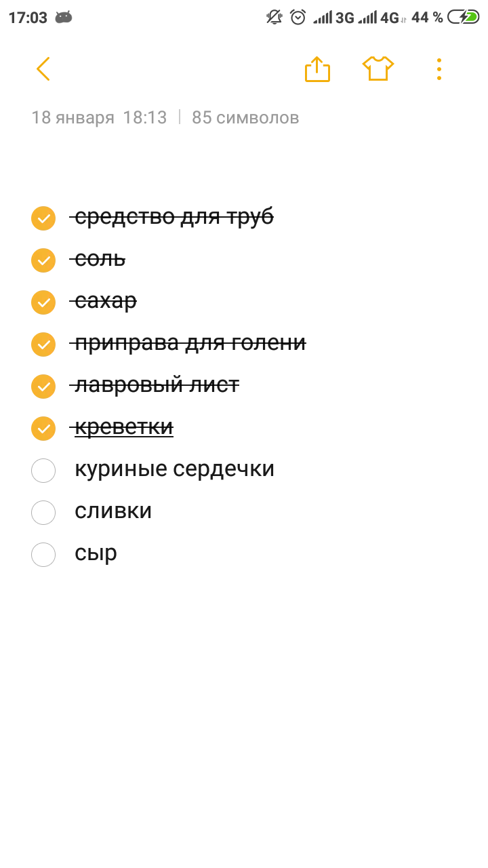The width and height of the screenshot is (488, 868).
Task: Check off 'куриные сердечки' item
Action: 43,471
